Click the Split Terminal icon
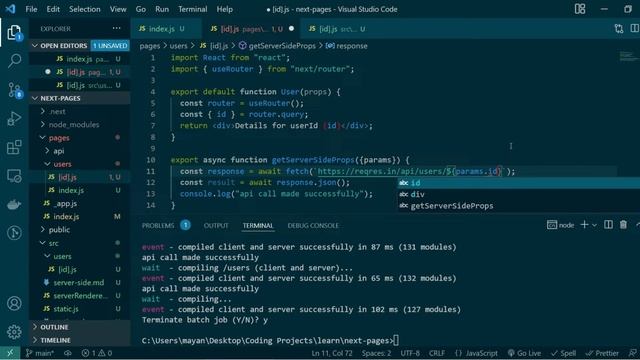This screenshot has height=360, width=640. [x=608, y=224]
